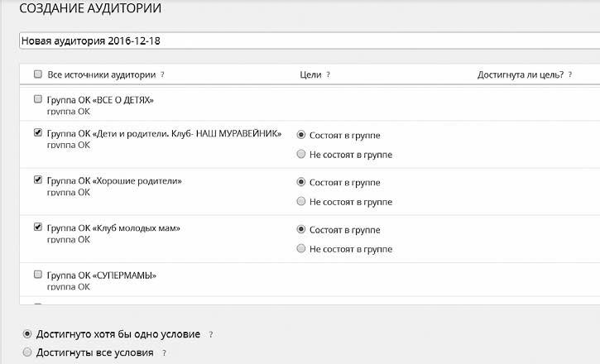
Task: Open the help tooltip beside «Цели»
Action: [x=329, y=74]
